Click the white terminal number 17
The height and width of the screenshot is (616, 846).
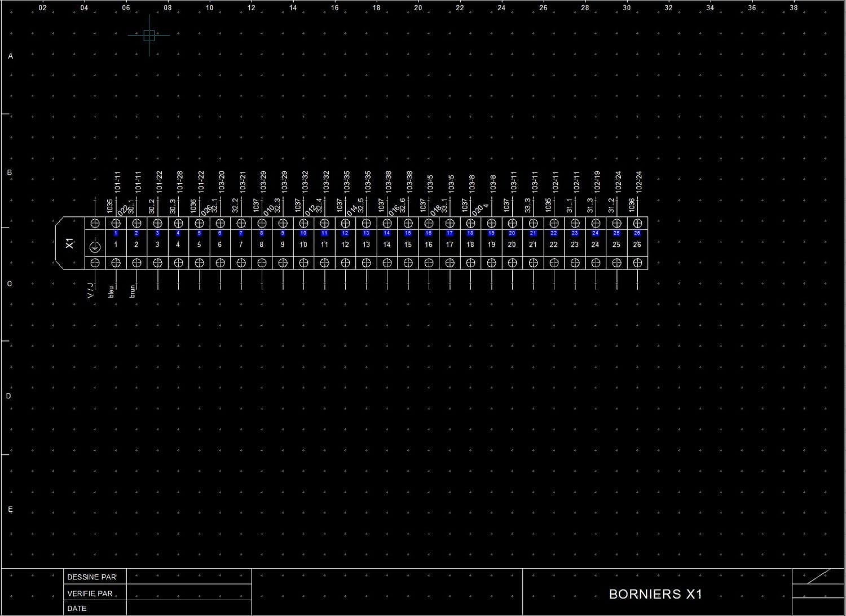(450, 245)
